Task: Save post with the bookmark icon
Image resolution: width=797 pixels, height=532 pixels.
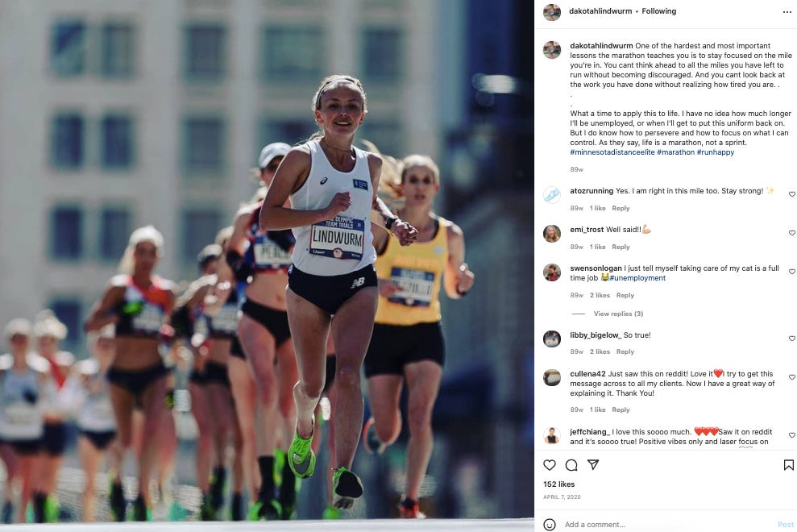Action: (788, 465)
